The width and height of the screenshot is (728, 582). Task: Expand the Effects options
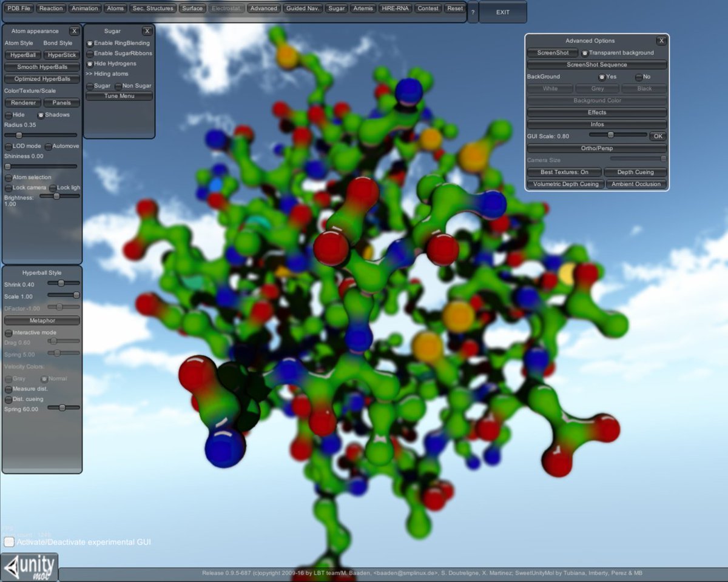596,113
